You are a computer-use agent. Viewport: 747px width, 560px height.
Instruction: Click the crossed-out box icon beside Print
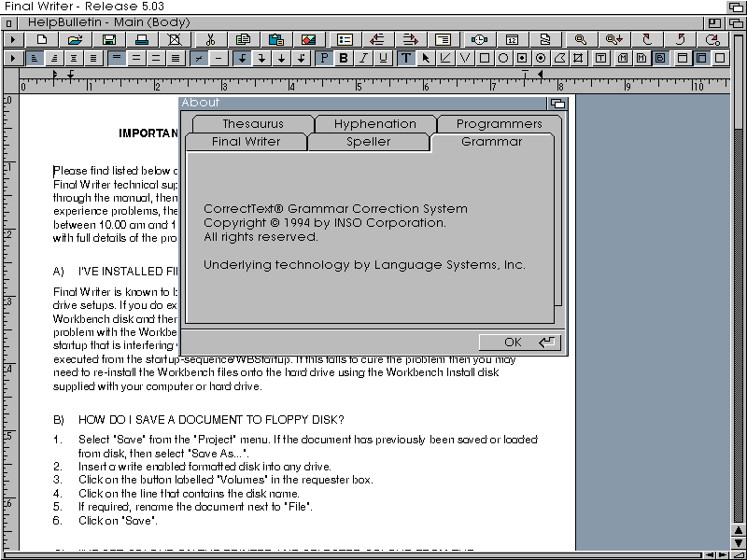coord(175,39)
